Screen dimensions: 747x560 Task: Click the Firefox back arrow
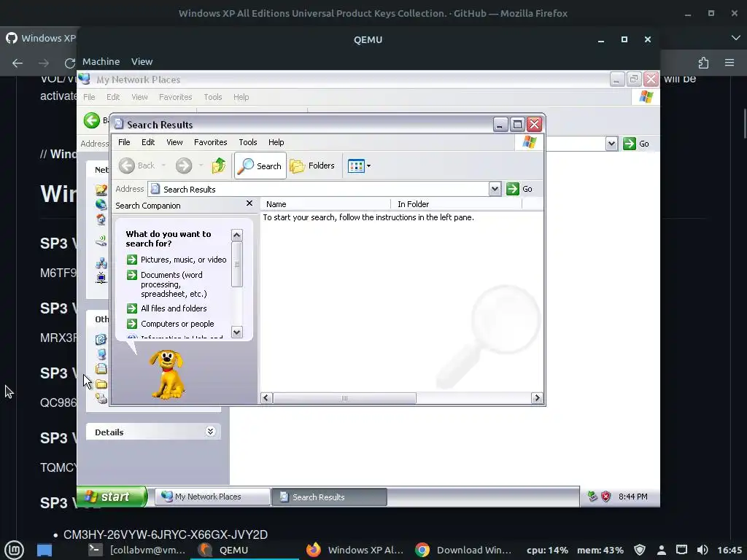point(18,63)
